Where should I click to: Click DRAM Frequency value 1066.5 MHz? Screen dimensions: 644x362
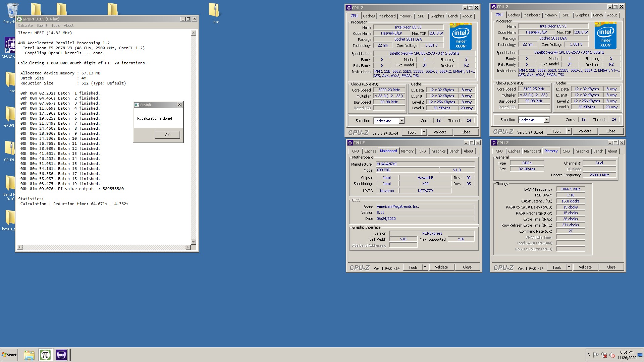[x=571, y=189]
